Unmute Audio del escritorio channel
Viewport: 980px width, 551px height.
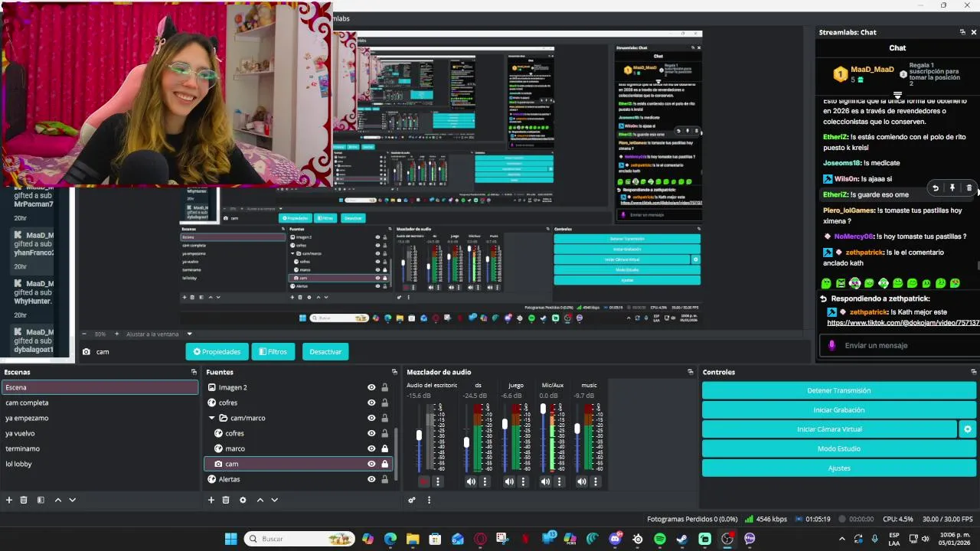424,481
